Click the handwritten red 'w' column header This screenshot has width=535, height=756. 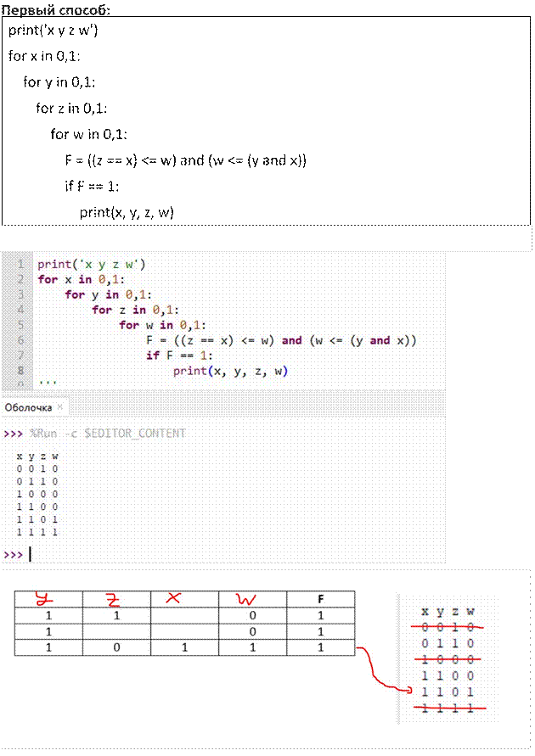pos(252,599)
